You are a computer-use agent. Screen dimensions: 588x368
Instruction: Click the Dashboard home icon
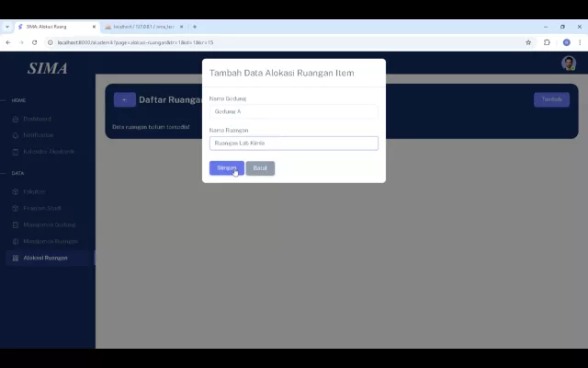click(16, 119)
